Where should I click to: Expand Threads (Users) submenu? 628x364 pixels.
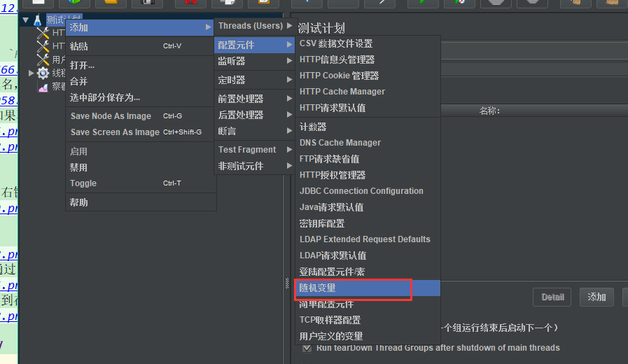coord(255,26)
